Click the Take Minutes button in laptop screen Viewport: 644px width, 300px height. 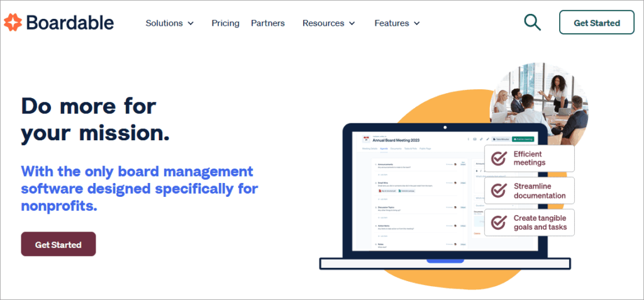[501, 139]
